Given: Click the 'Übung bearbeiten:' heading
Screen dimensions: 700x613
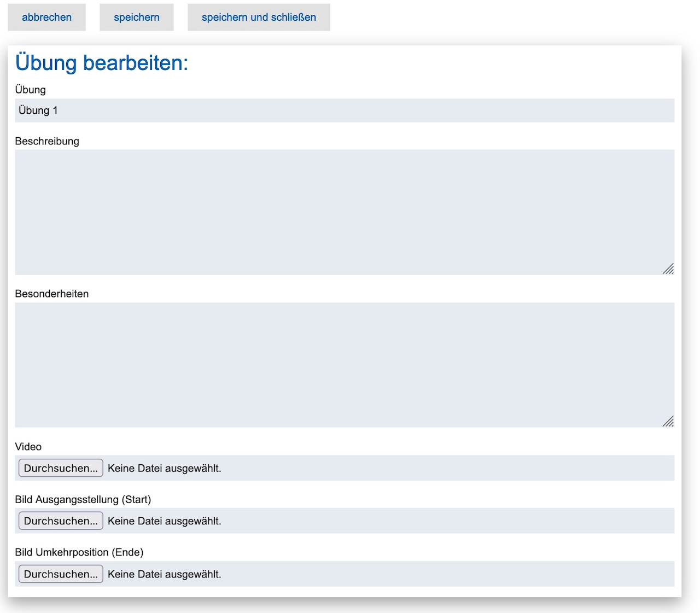Looking at the screenshot, I should [x=102, y=63].
